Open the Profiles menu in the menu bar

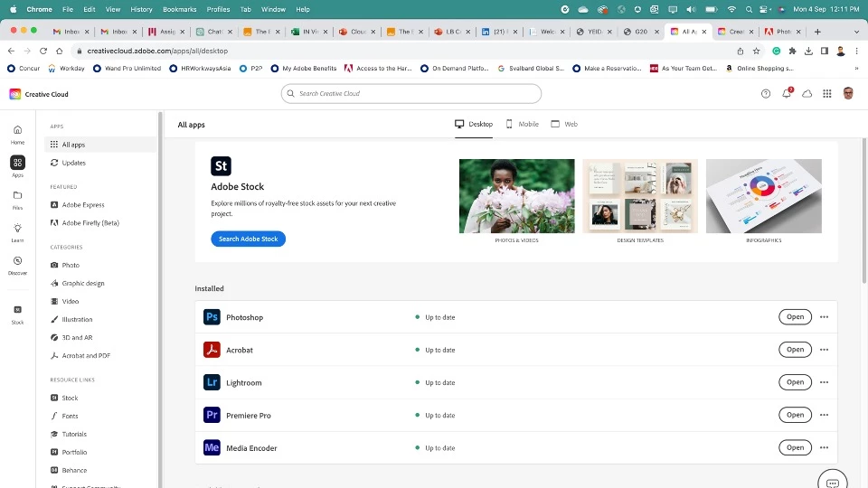218,9
